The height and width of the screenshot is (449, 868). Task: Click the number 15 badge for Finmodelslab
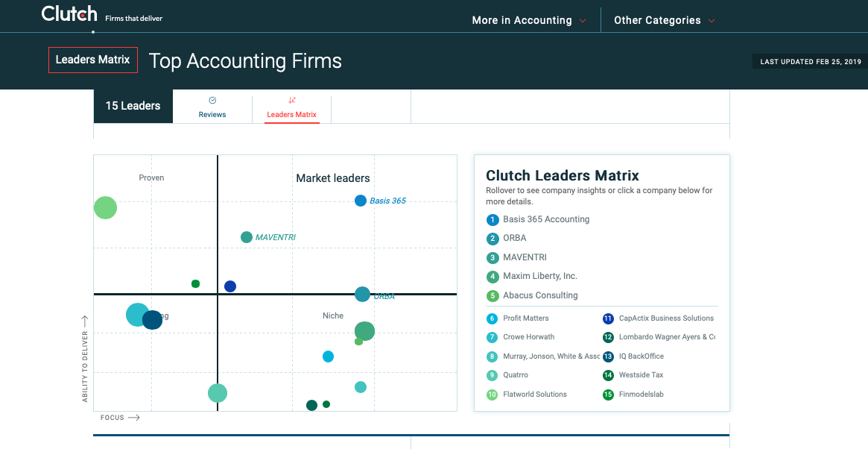608,395
